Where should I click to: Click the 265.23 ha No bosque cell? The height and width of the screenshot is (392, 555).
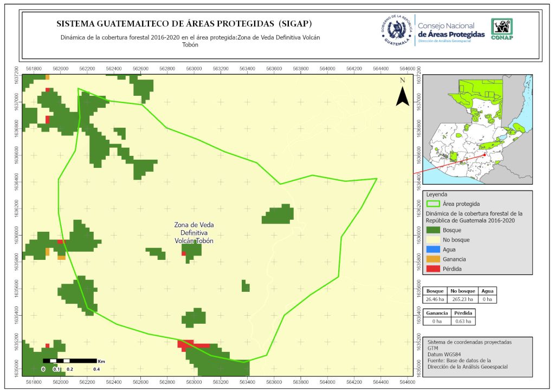(x=462, y=298)
